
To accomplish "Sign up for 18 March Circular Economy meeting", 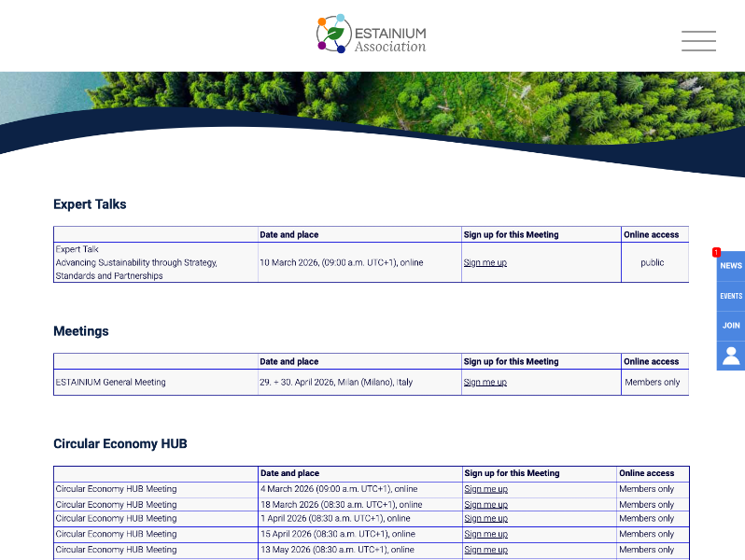I will (485, 505).
